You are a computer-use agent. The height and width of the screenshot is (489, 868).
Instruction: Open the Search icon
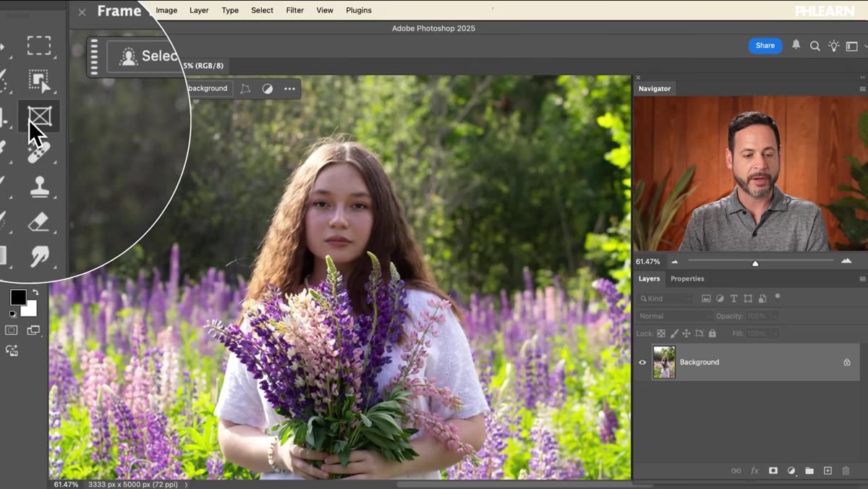coord(814,46)
